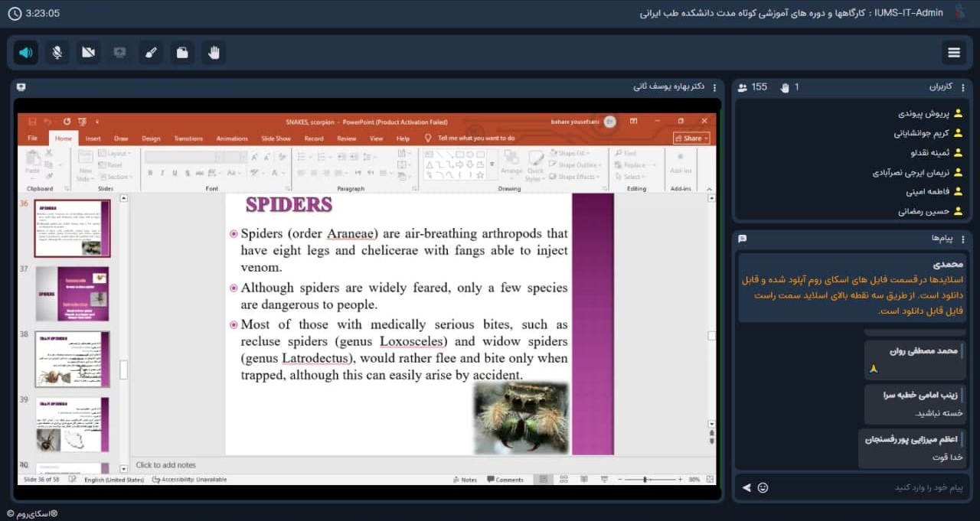The height and width of the screenshot is (521, 980).
Task: Mute the room speaker audio
Action: tap(26, 52)
